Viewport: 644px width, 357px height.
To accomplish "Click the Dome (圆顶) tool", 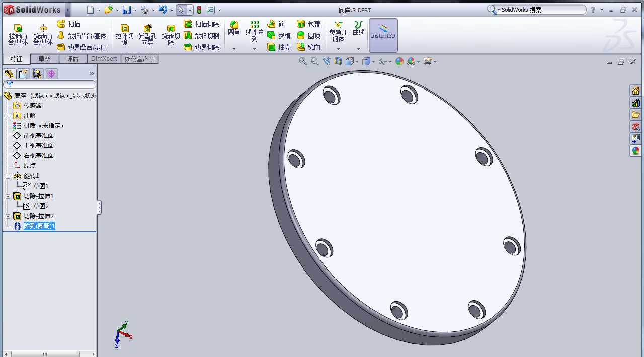I will click(308, 36).
